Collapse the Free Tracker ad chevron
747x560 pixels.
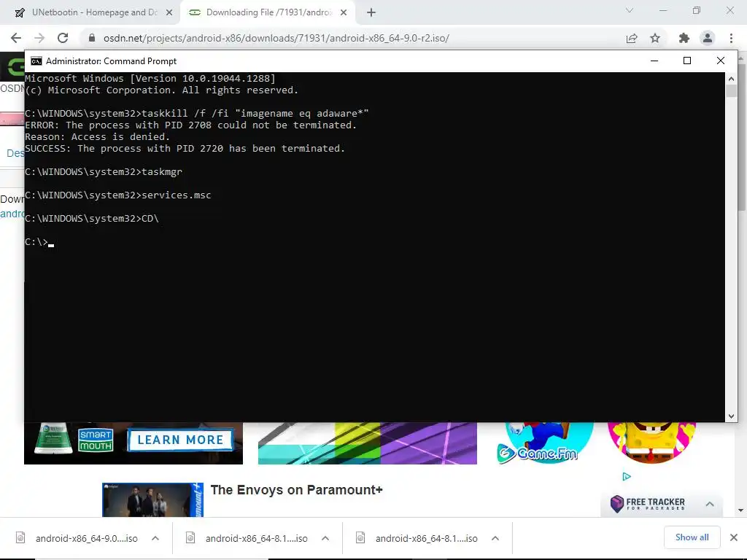(x=710, y=504)
